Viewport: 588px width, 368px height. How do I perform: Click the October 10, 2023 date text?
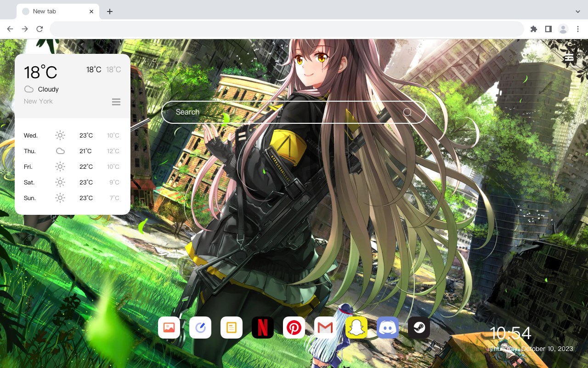tap(547, 349)
